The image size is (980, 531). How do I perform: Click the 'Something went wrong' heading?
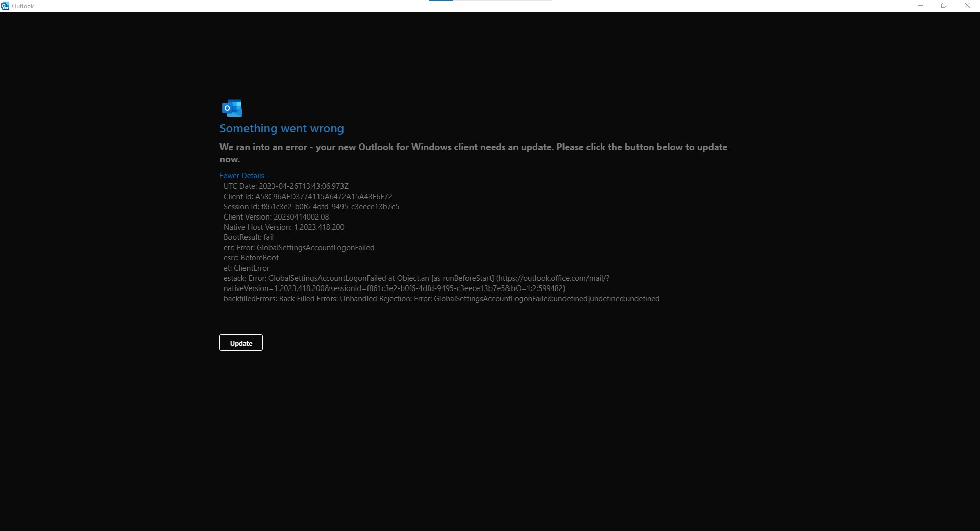282,128
